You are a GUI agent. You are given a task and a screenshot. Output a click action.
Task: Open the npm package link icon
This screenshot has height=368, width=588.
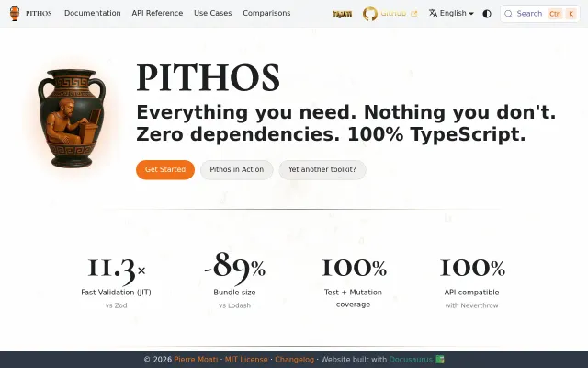342,14
